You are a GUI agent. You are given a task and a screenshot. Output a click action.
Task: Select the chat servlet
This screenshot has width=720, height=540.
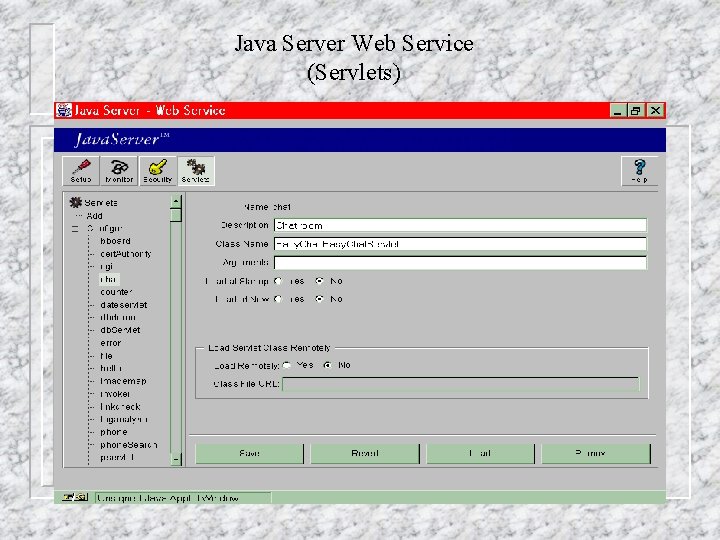click(109, 279)
